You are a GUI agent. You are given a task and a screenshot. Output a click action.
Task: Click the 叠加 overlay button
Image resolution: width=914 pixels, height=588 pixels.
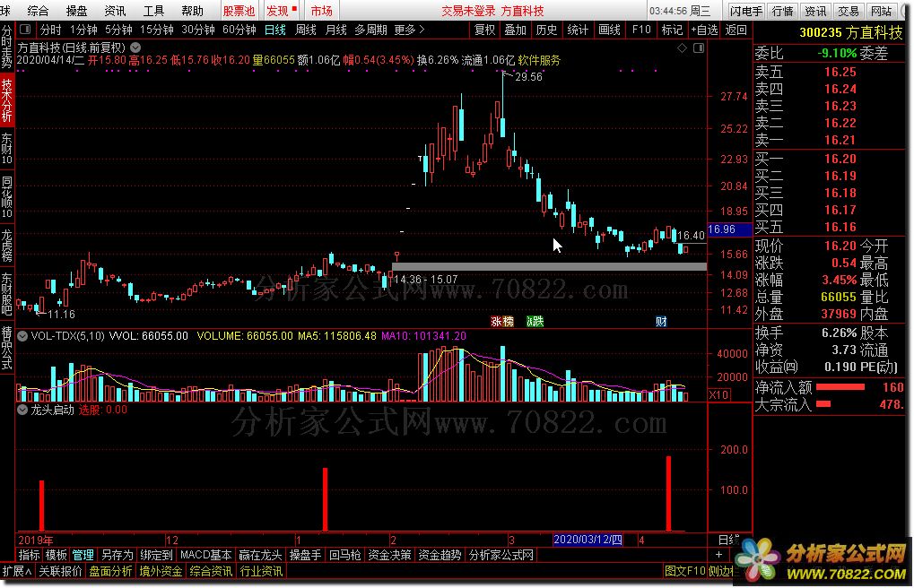(x=515, y=30)
